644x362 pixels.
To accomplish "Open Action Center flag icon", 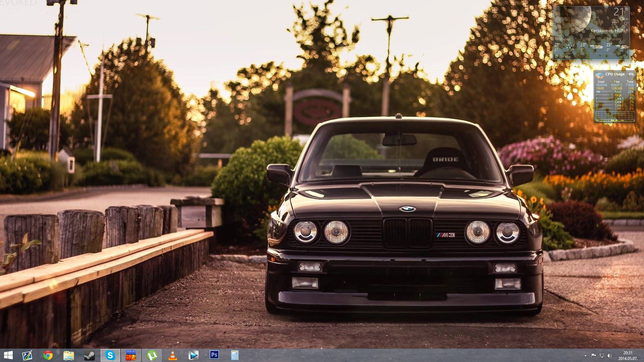I will tap(593, 356).
